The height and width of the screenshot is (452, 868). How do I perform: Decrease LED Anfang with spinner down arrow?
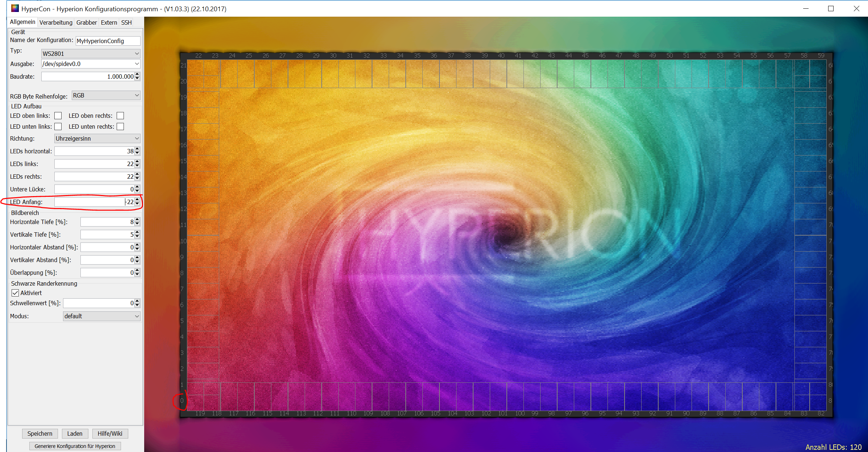[x=137, y=204]
